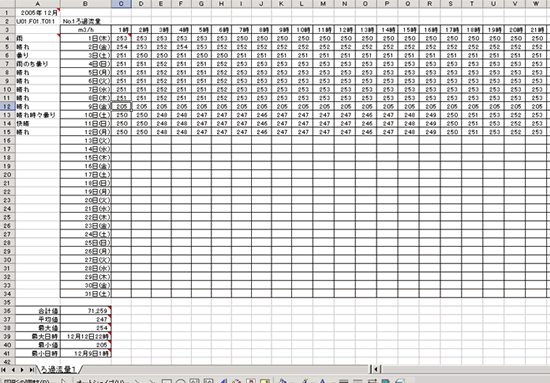Viewport: 550px width, 383px height.
Task: Select the 31日(土) date cell
Action: pyautogui.click(x=86, y=294)
